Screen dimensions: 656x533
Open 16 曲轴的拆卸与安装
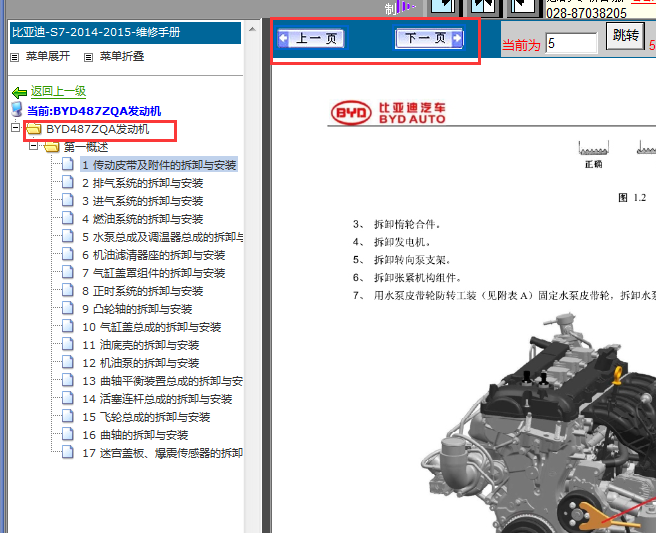click(x=135, y=435)
